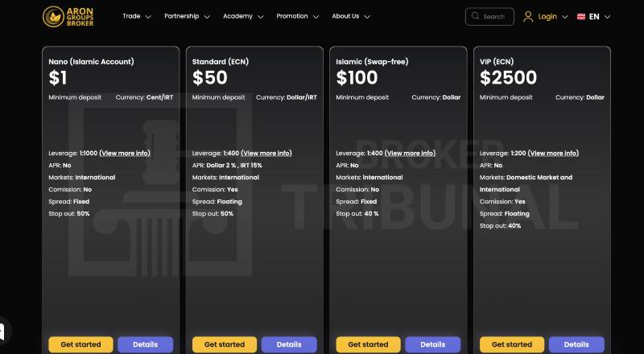
Task: Click the UK flag language icon
Action: 580,16
